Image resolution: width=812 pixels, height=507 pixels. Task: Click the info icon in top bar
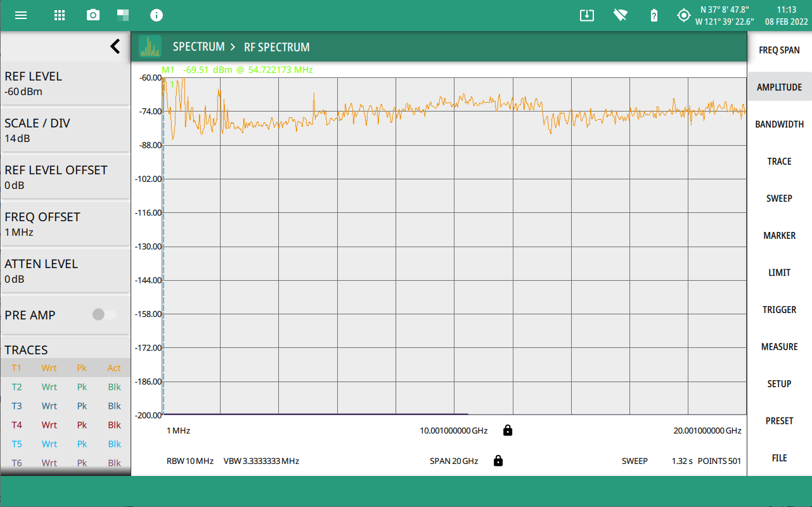[157, 15]
